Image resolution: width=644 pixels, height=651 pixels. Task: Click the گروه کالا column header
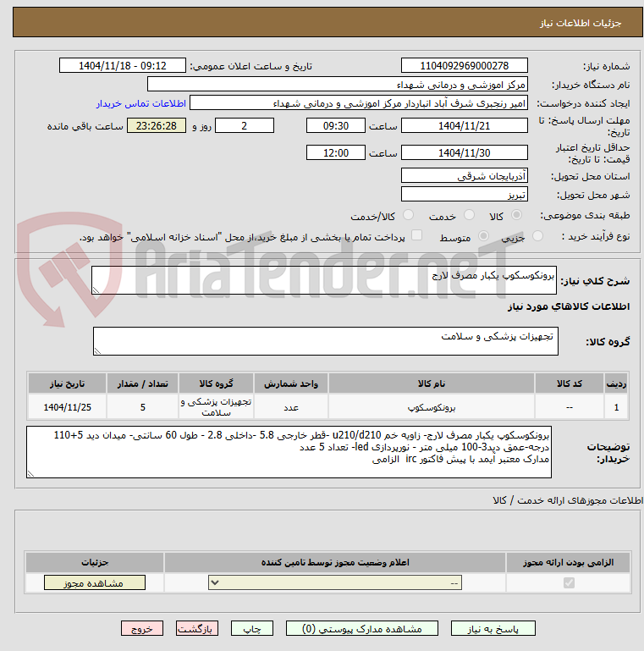[x=216, y=383]
